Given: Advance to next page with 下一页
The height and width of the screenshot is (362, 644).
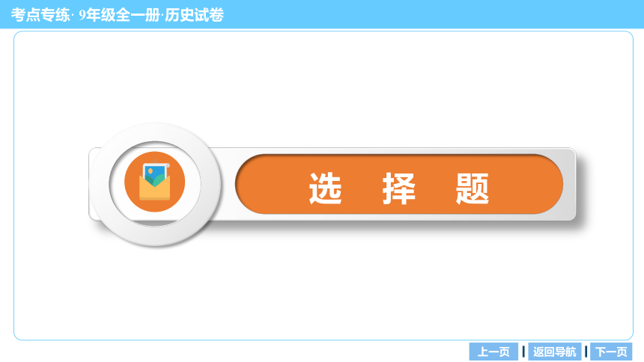Looking at the screenshot, I should 611,352.
